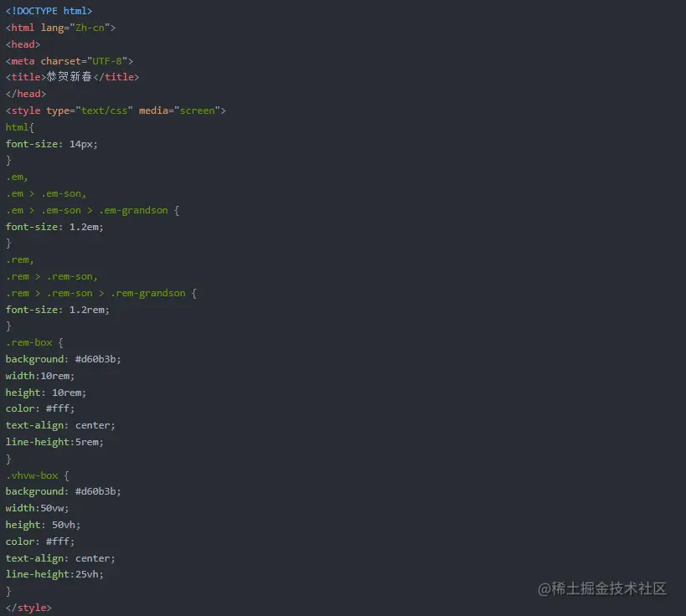Click the font-size: 1.2rem; declaration
Viewport: 686px width, 616px height.
pyautogui.click(x=57, y=310)
